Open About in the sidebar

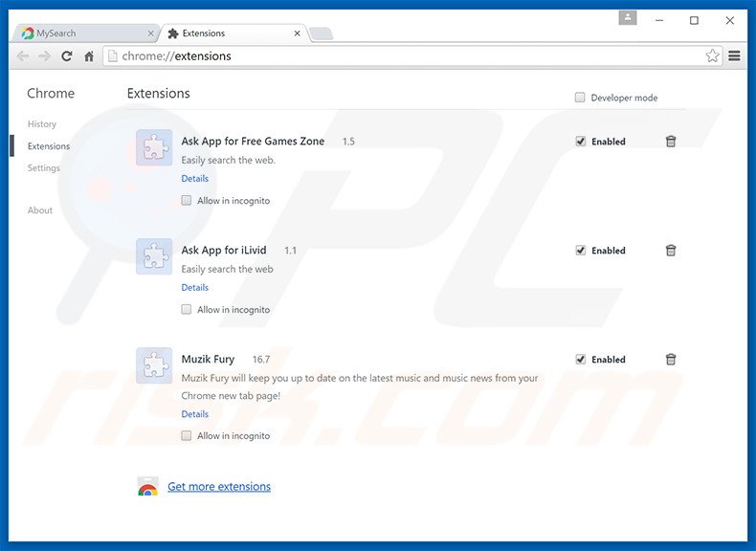coord(40,210)
